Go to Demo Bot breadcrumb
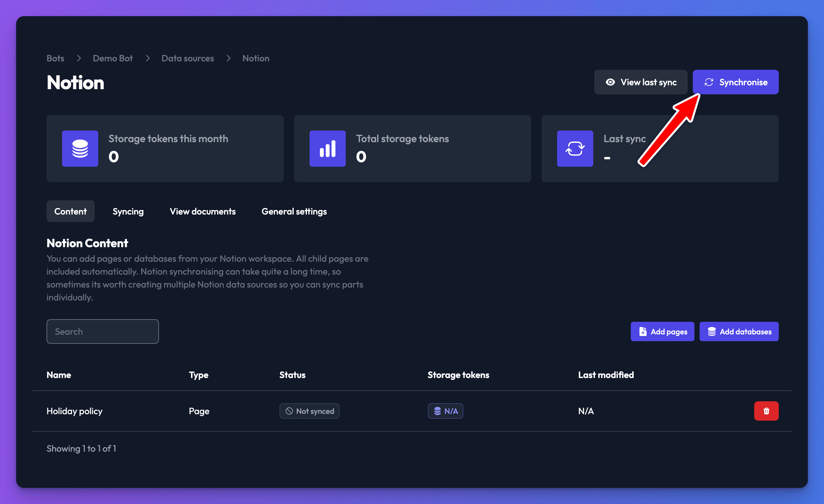 click(113, 58)
